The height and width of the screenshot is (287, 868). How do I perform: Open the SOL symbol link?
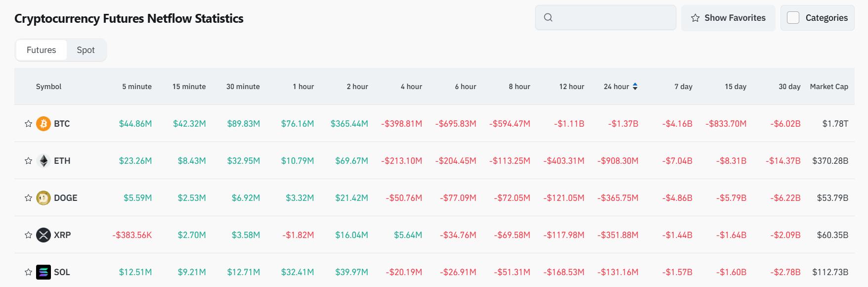(x=62, y=272)
